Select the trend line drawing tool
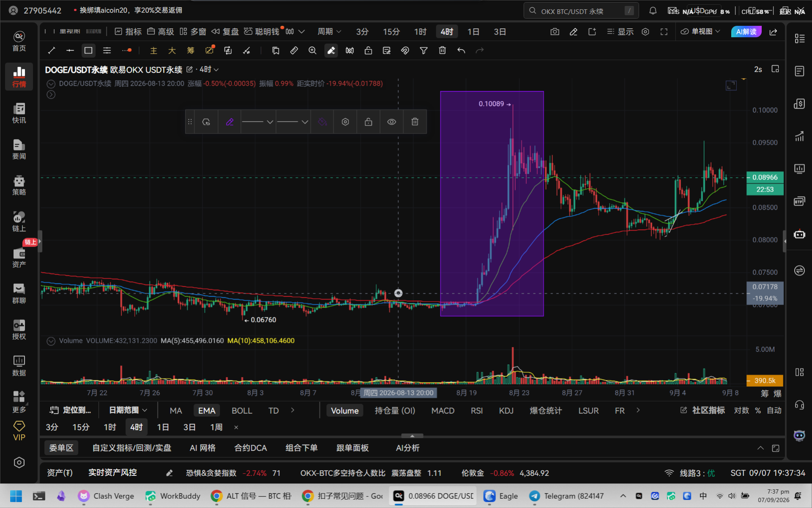The image size is (812, 508). tap(52, 51)
